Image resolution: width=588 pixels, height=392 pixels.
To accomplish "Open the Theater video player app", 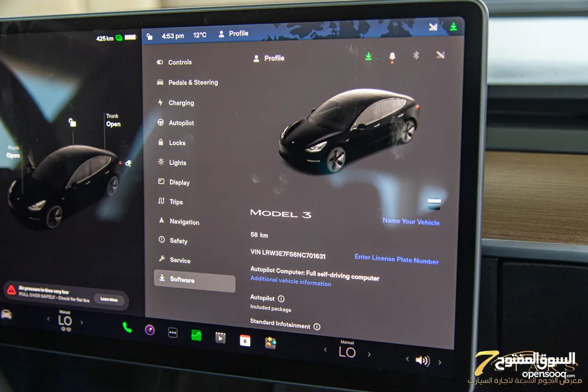I will pos(220,338).
